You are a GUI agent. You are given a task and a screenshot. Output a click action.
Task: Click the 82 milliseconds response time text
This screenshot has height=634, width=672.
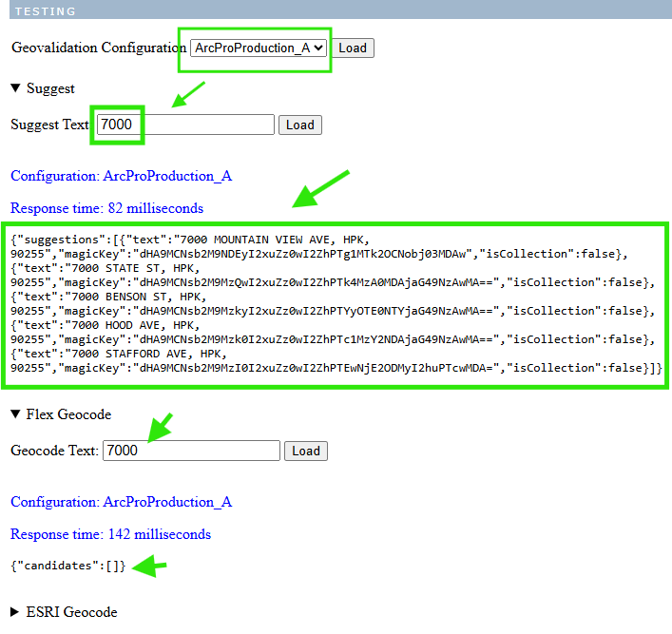pyautogui.click(x=106, y=208)
